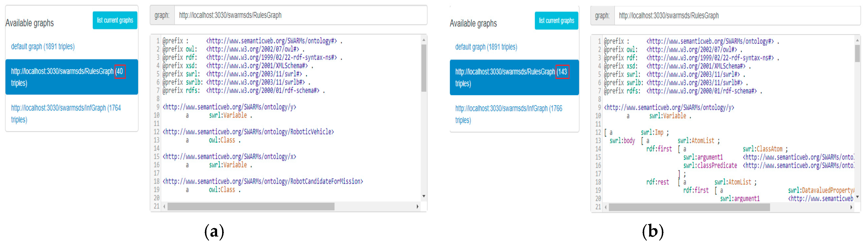Viewport: 868px width, 247px height.
Task: Click horizontal scroll-right arrow in editor (a)
Action: click(x=418, y=206)
